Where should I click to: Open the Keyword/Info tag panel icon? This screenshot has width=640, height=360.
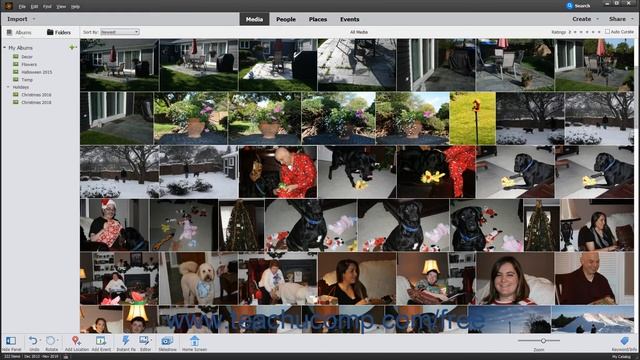pos(624,341)
